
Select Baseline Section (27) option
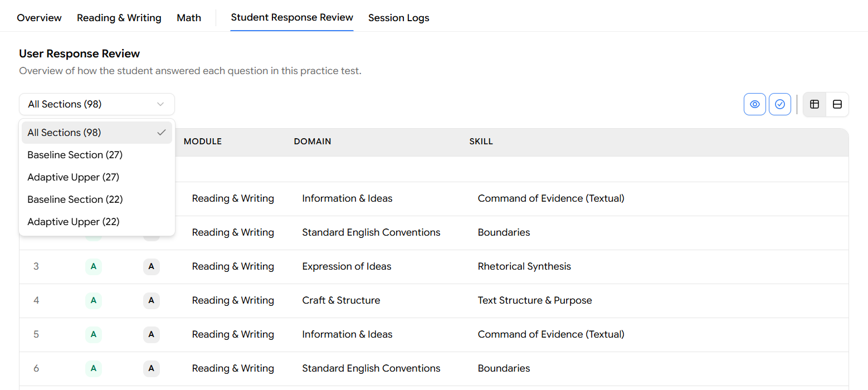coord(75,155)
